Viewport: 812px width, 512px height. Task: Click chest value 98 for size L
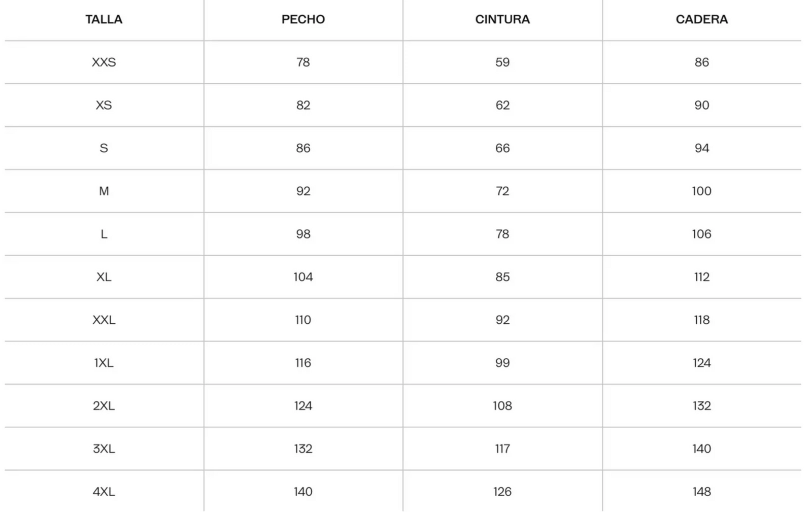tap(303, 234)
